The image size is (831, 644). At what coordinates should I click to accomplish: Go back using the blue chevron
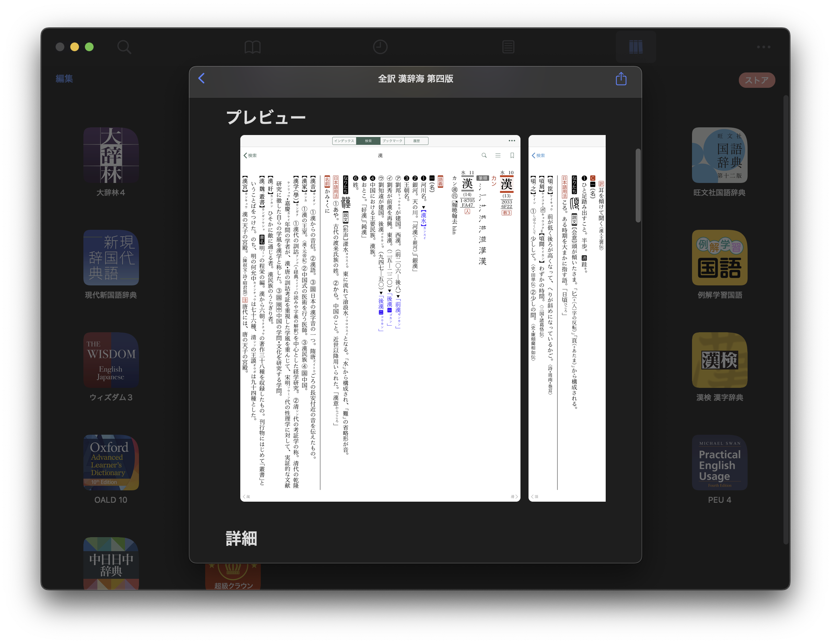coord(202,78)
